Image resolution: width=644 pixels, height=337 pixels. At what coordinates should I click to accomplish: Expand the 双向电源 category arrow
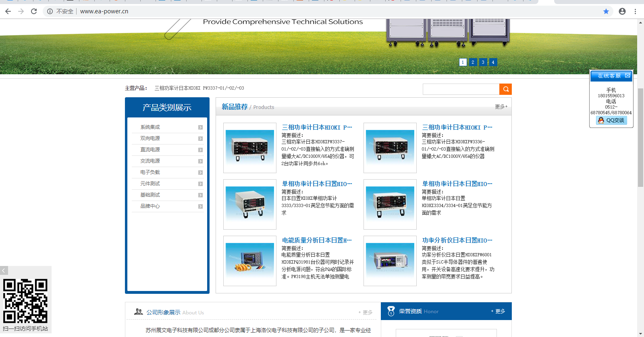200,139
